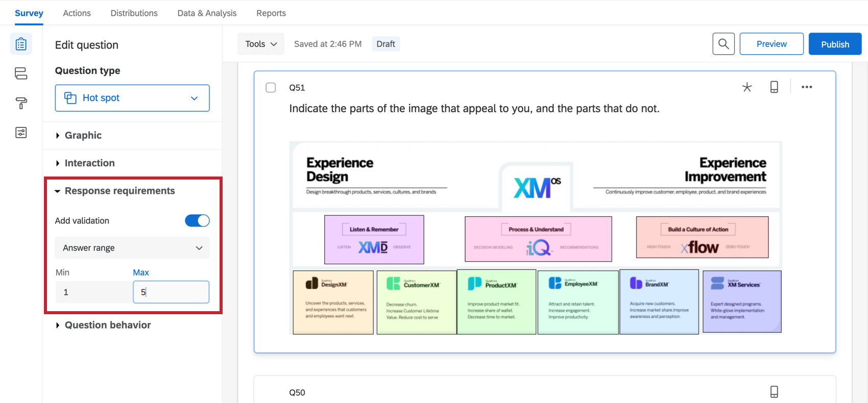Open survey options icon in sidebar
868x403 pixels.
(21, 133)
